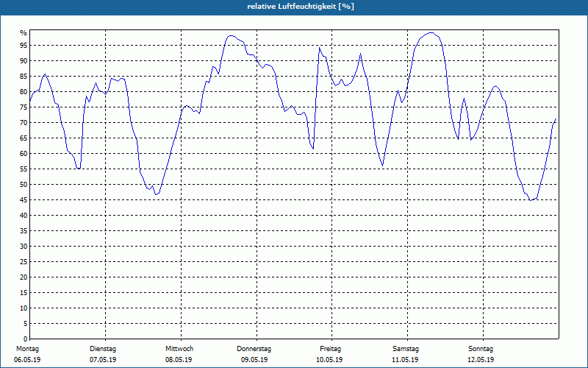The width and height of the screenshot is (588, 368).
Task: Click the 50 y-axis value
Action: click(24, 185)
